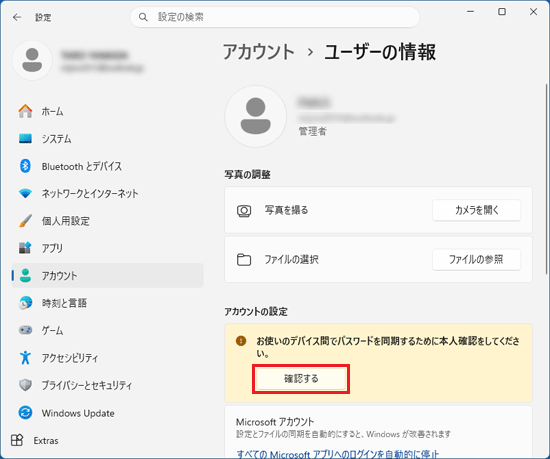This screenshot has width=550, height=459.
Task: Click the privacy shield icon
Action: click(25, 385)
